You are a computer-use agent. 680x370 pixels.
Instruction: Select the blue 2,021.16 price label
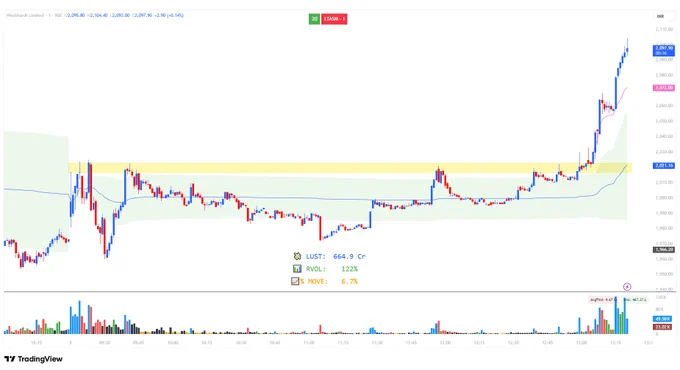pyautogui.click(x=664, y=166)
